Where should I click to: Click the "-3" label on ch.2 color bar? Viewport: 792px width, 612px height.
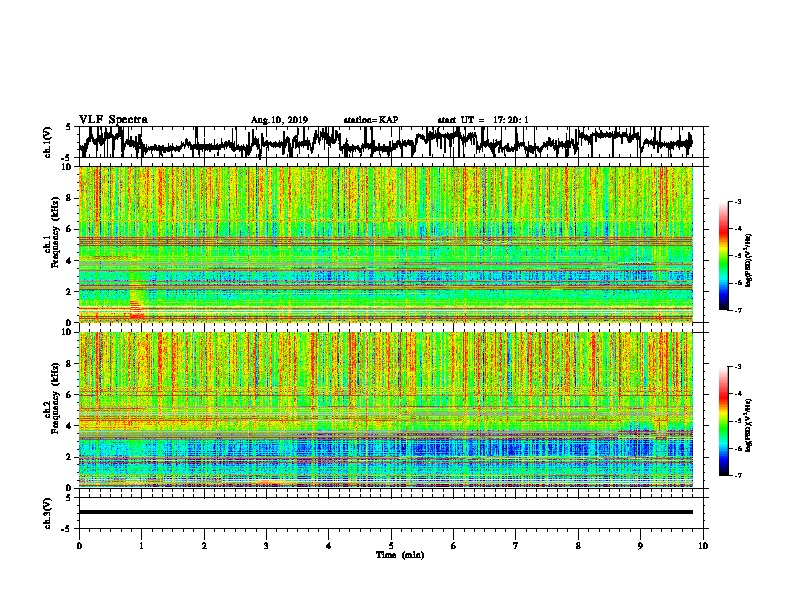pyautogui.click(x=737, y=367)
